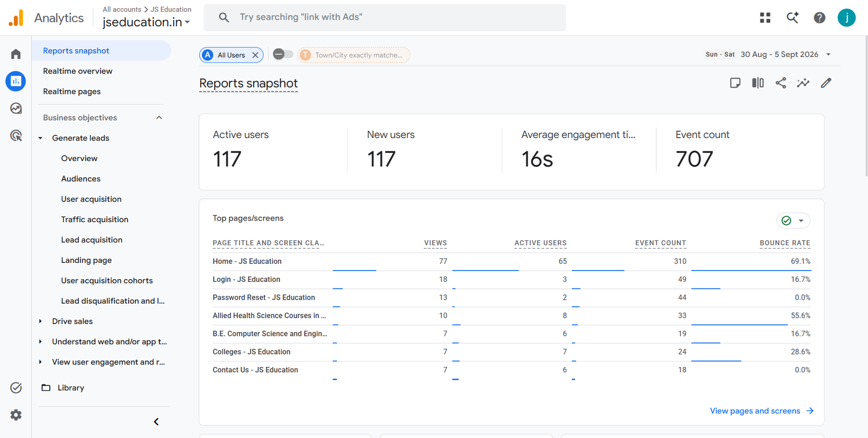Open the Traffic acquisition report
This screenshot has width=868, height=438.
(x=95, y=220)
